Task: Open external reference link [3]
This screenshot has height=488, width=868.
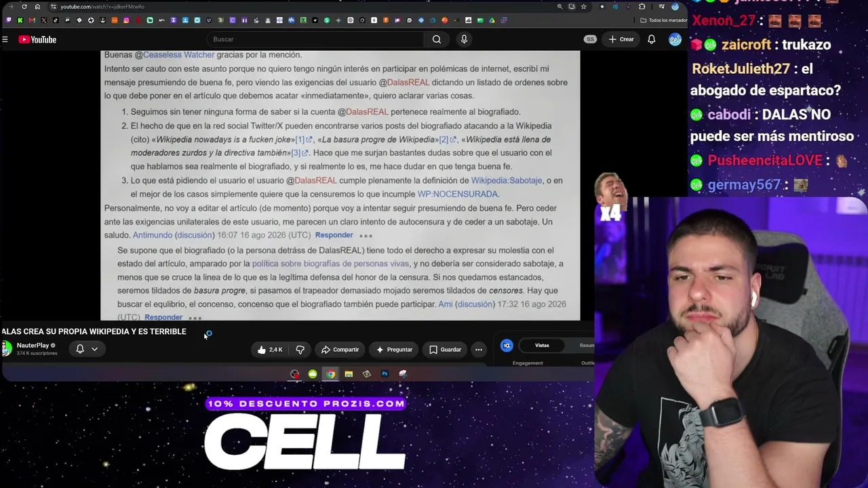Action: (x=299, y=153)
